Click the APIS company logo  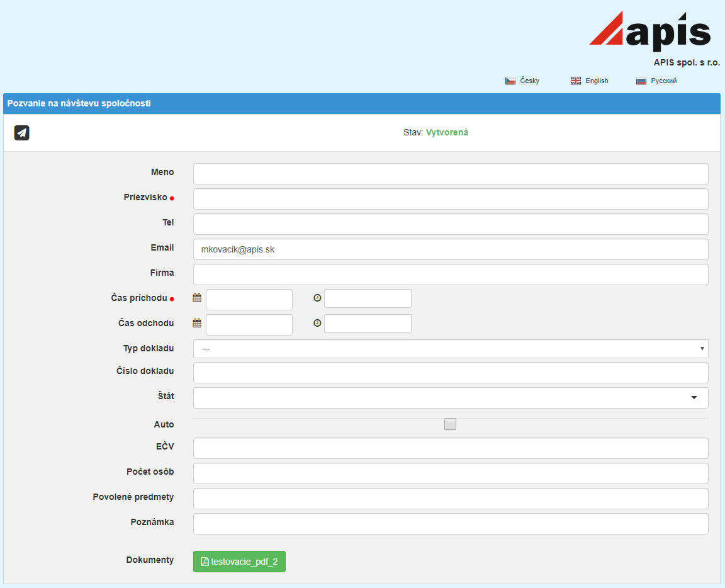coord(650,31)
